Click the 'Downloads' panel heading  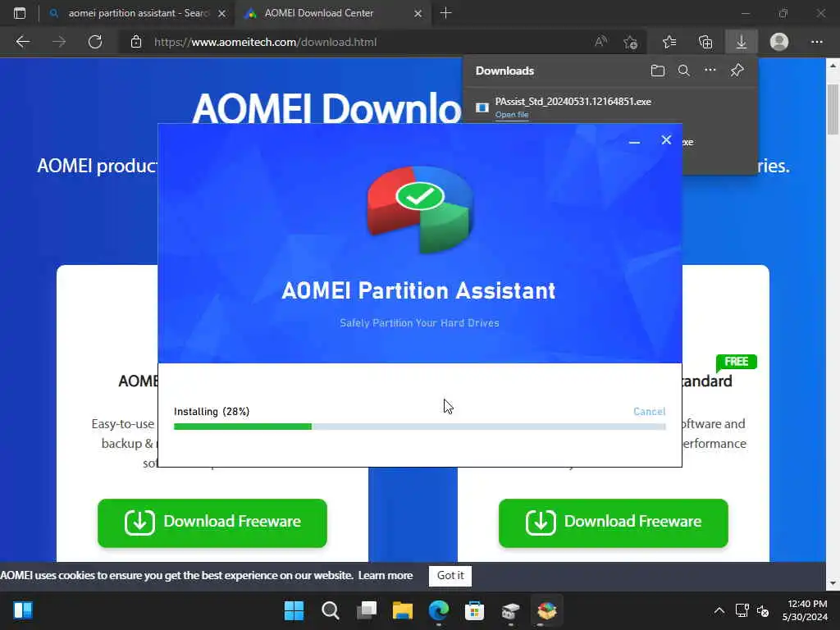click(504, 71)
